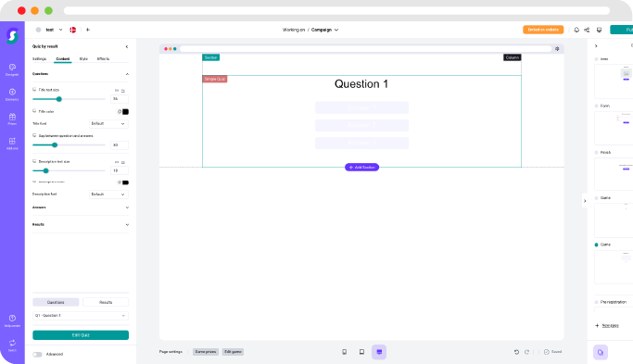Switch to the Style tab
Viewport: 633px width, 364px height.
click(83, 59)
